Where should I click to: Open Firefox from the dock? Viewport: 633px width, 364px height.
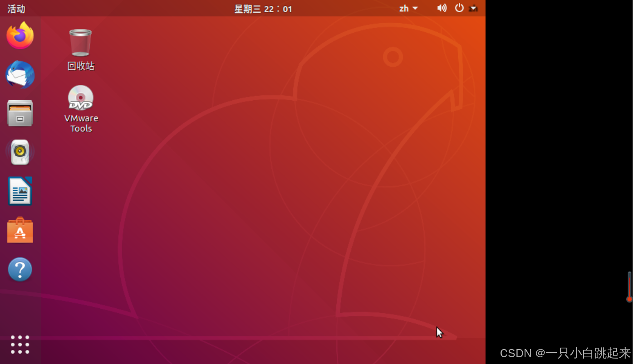pyautogui.click(x=20, y=35)
